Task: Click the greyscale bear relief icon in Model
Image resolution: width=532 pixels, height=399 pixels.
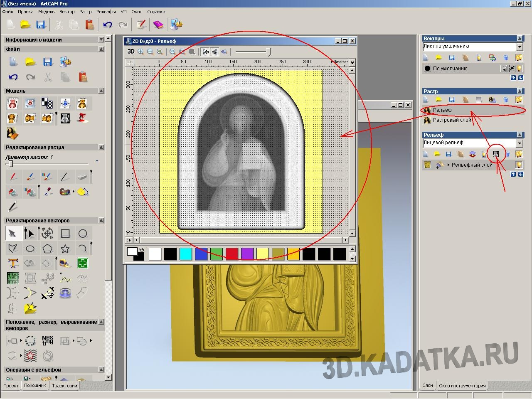Action: pos(65,118)
